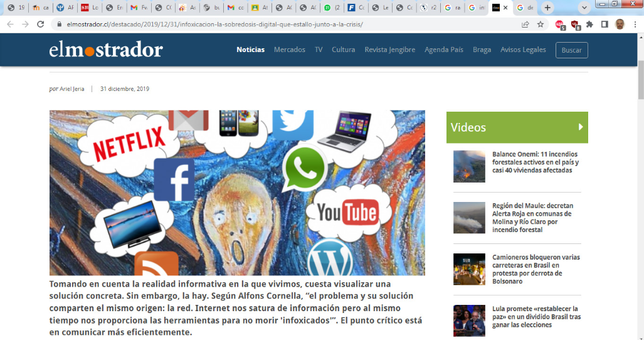This screenshot has width=644, height=340.
Task: Bookmark this page with the star
Action: pos(541,24)
